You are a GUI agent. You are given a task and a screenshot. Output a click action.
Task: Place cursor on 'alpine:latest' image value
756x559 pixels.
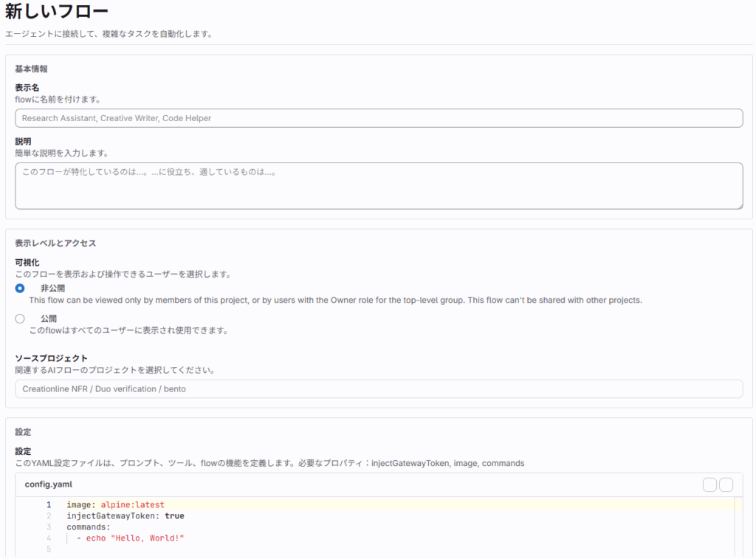pyautogui.click(x=132, y=505)
